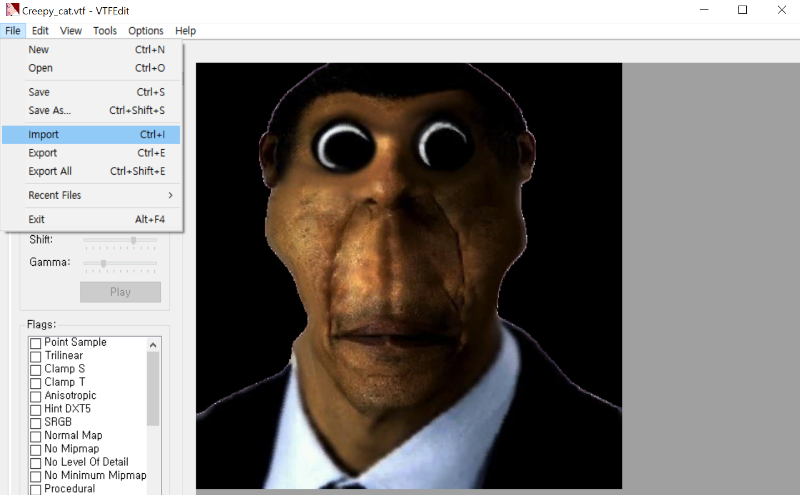Open the Tools menu

105,31
